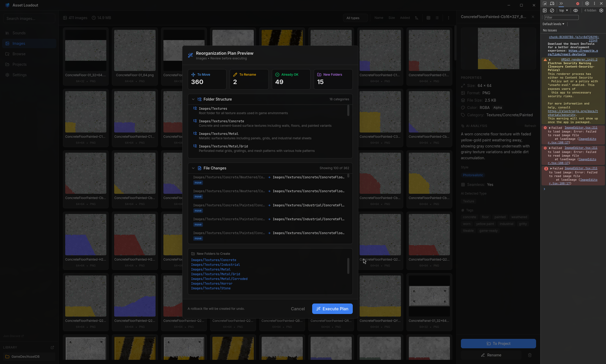Collapse the Folder Structure section
This screenshot has width=606, height=364.
pyautogui.click(x=193, y=99)
